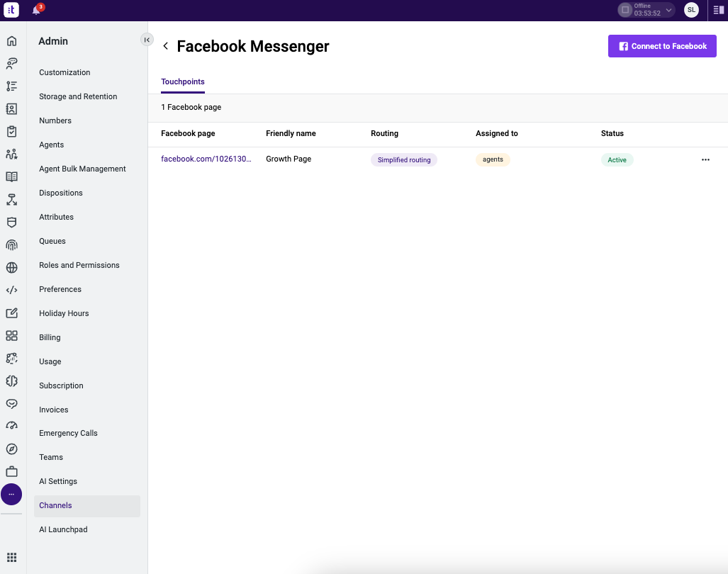This screenshot has width=728, height=574.
Task: Open the facebook.com/1026130 page link
Action: [206, 159]
